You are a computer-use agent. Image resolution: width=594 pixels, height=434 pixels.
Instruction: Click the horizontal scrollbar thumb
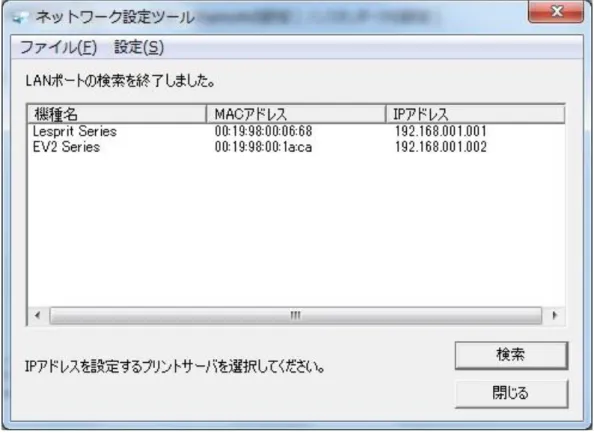pos(295,315)
